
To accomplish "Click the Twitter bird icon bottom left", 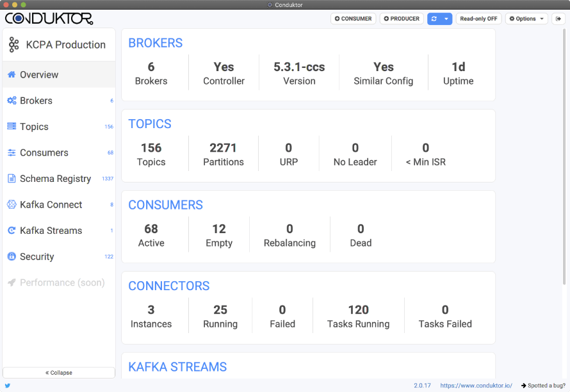I will click(x=7, y=386).
